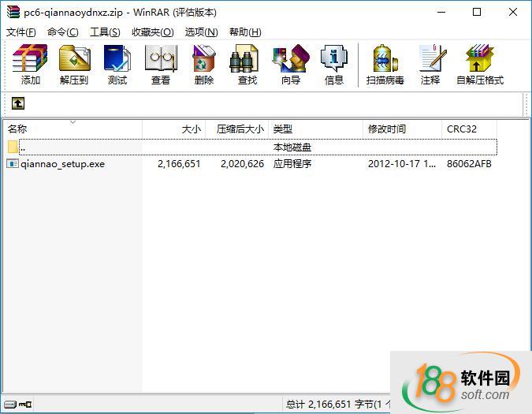Show archive 信息 (Info) icon
The width and height of the screenshot is (532, 414).
point(334,65)
